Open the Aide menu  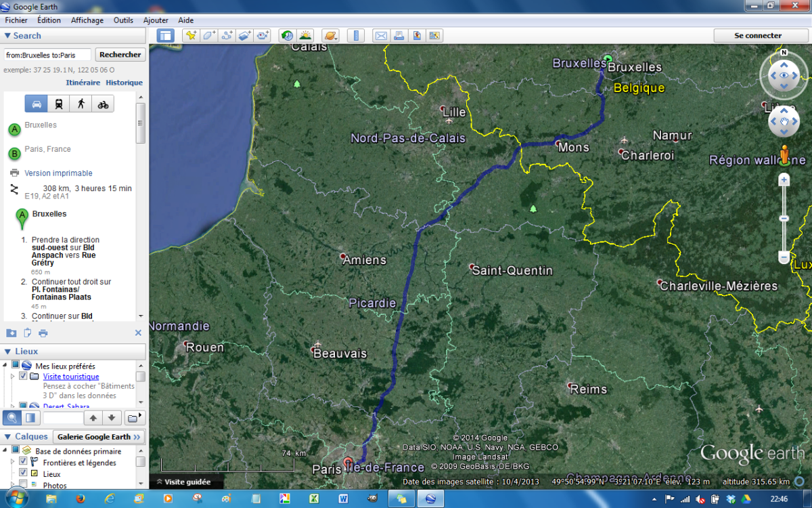coord(186,20)
